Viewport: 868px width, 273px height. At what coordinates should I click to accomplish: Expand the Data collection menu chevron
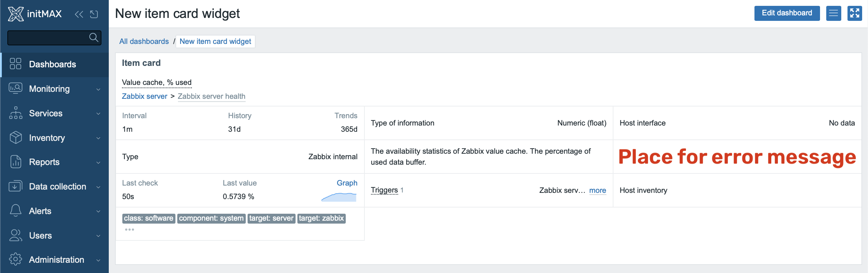click(98, 187)
